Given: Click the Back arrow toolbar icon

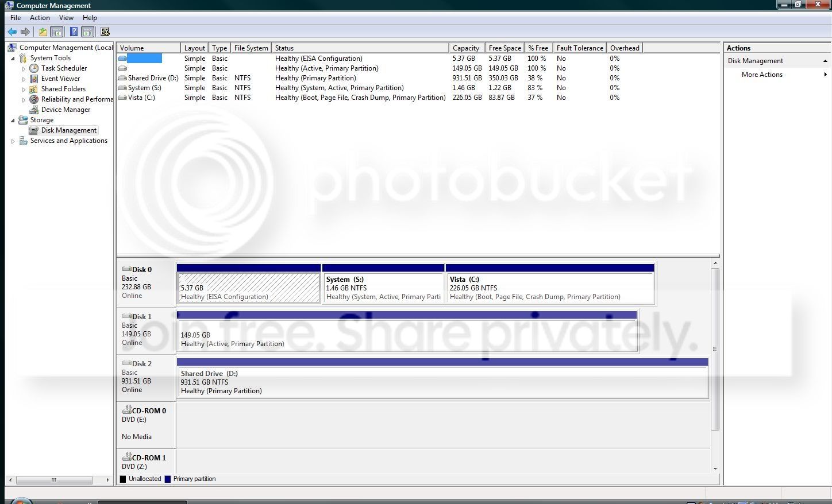Looking at the screenshot, I should click(11, 32).
